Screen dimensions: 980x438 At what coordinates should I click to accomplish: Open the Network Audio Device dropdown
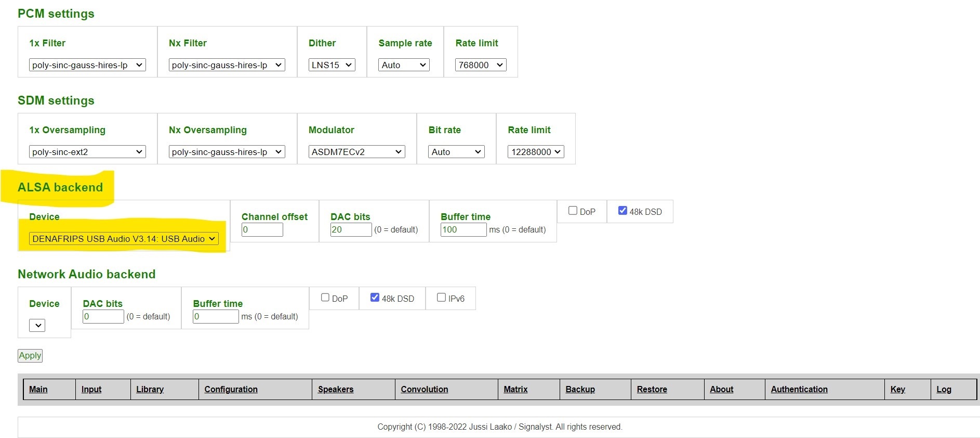point(37,326)
